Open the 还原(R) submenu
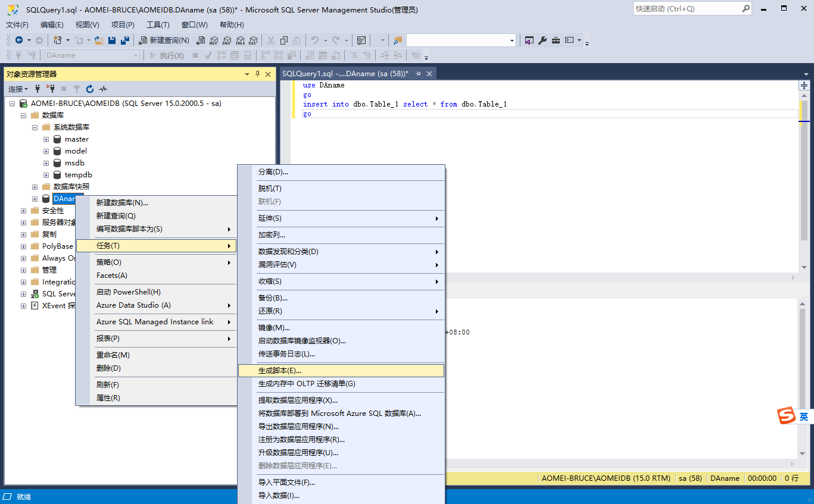The width and height of the screenshot is (814, 504). [341, 311]
